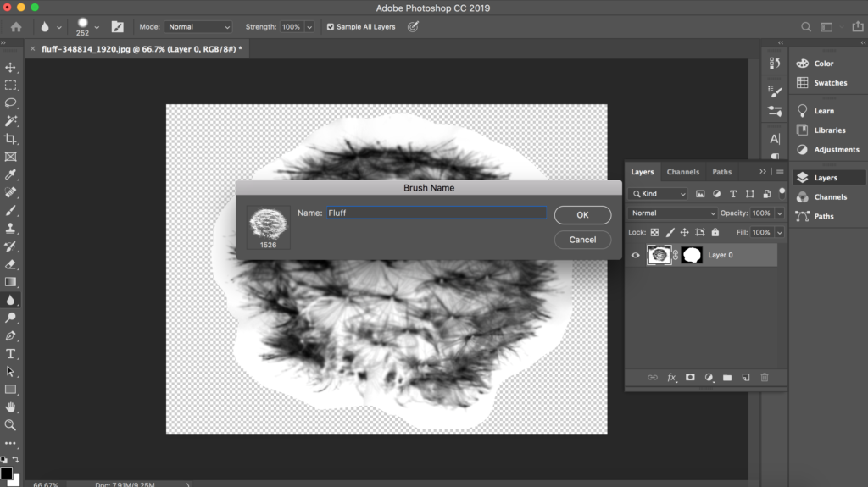868x487 pixels.
Task: Toggle lock all padlock icon
Action: [x=715, y=232]
